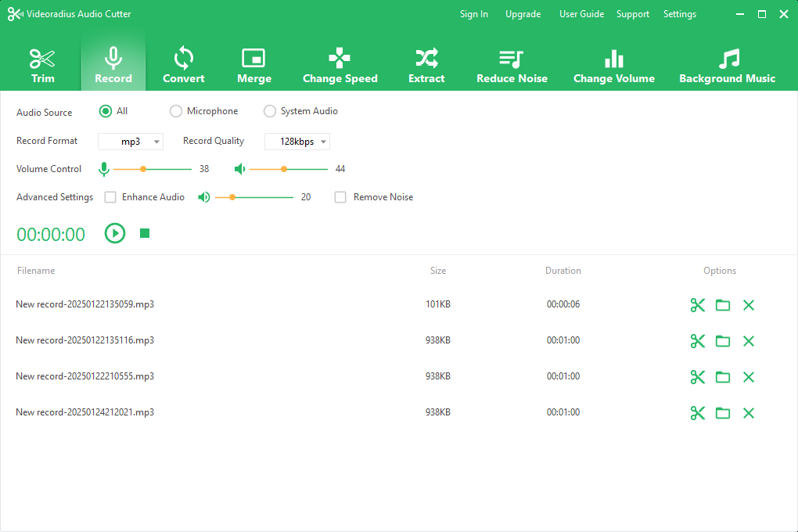798x532 pixels.
Task: Open the User Guide
Action: (582, 14)
